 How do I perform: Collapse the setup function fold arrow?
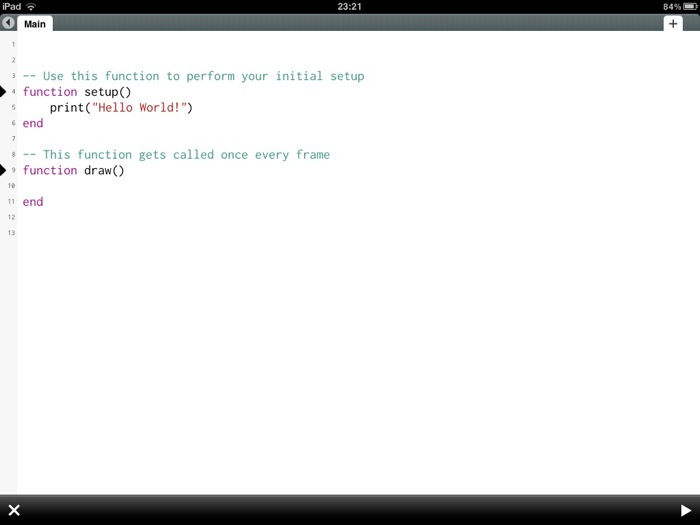point(4,91)
